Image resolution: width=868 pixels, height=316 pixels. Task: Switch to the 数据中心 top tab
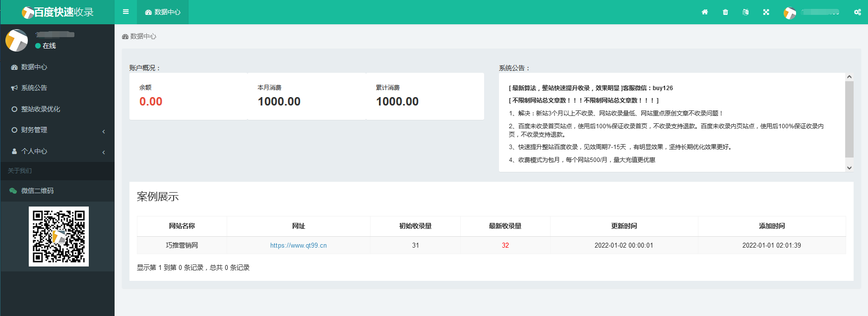(x=163, y=12)
